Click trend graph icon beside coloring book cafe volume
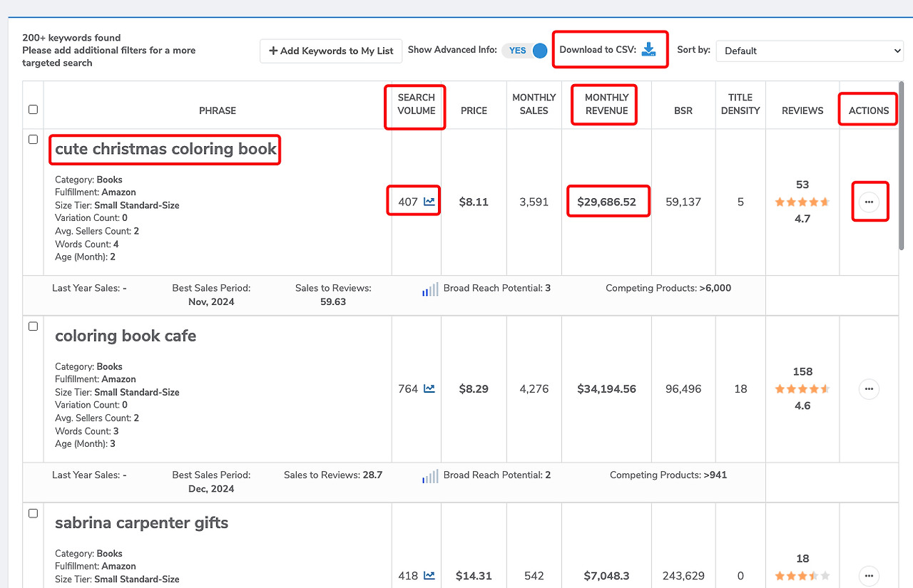 click(x=429, y=388)
